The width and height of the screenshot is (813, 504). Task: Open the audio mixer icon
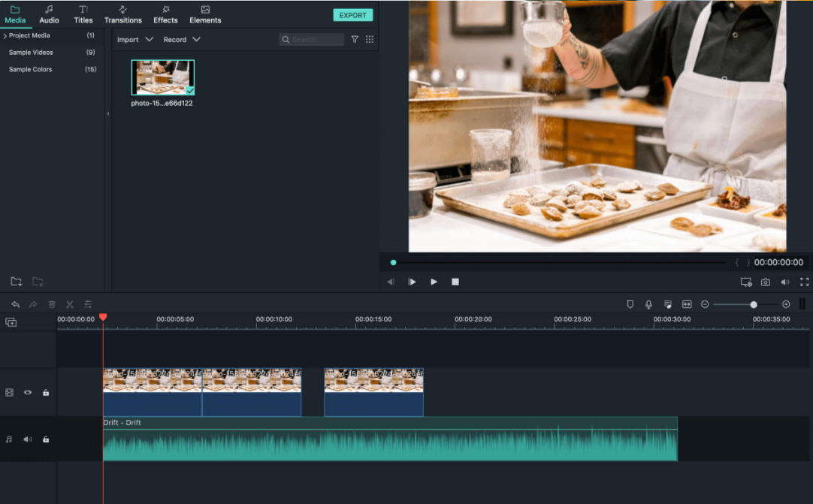click(667, 304)
